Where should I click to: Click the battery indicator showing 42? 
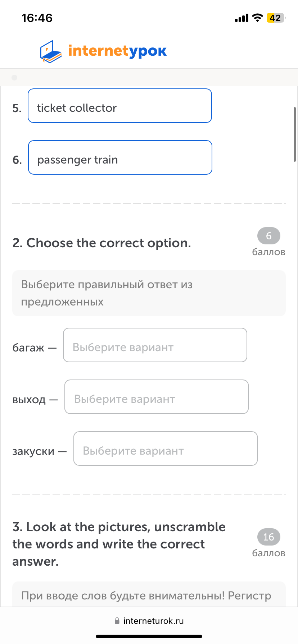(275, 18)
